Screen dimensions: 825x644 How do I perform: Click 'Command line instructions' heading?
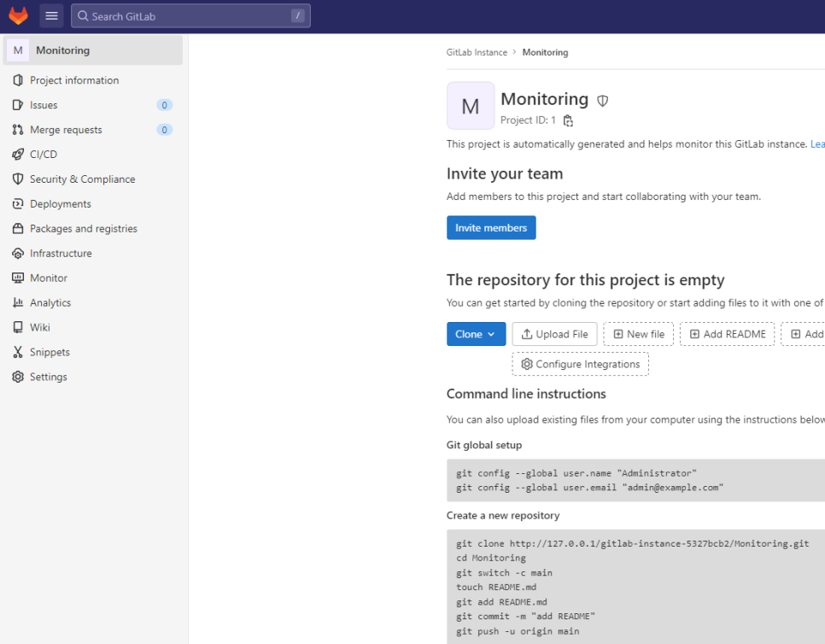pos(526,394)
